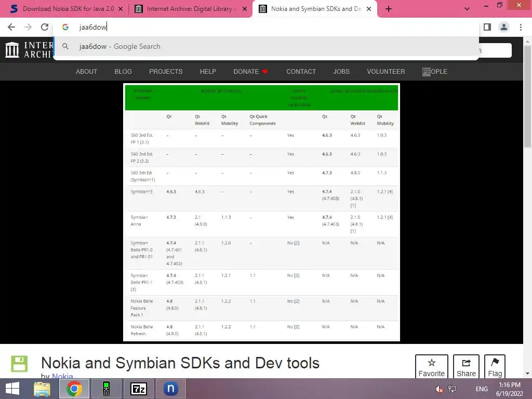Viewport: 532px width, 399px height.
Task: Click the browser forward arrow
Action: (x=28, y=27)
